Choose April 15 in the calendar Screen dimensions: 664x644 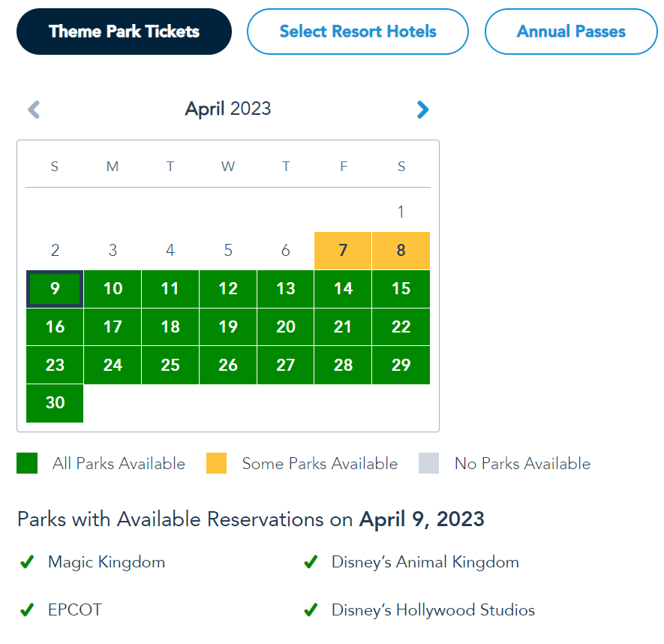click(x=401, y=289)
